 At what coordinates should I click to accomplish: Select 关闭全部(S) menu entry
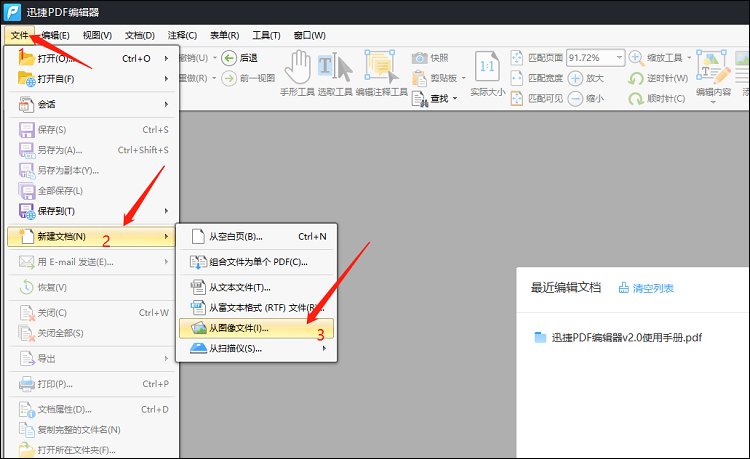pos(93,333)
